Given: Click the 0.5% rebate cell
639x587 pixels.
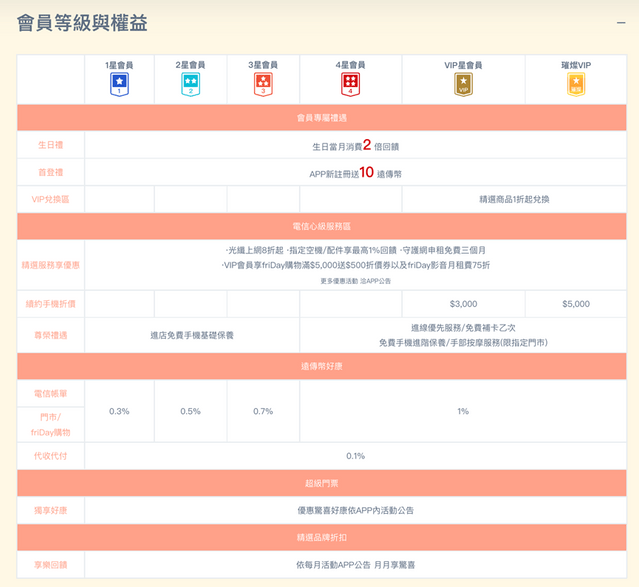Looking at the screenshot, I should click(190, 411).
